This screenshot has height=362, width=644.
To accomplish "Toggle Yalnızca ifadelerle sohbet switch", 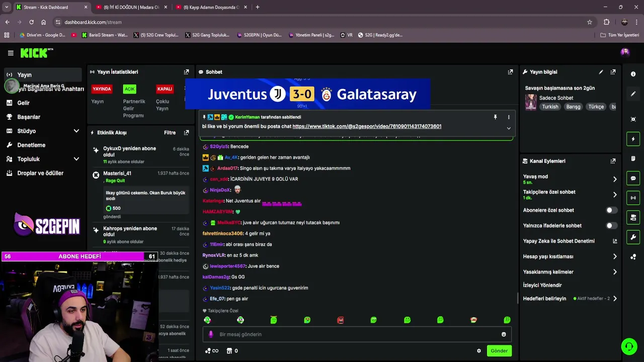I will tap(611, 226).
